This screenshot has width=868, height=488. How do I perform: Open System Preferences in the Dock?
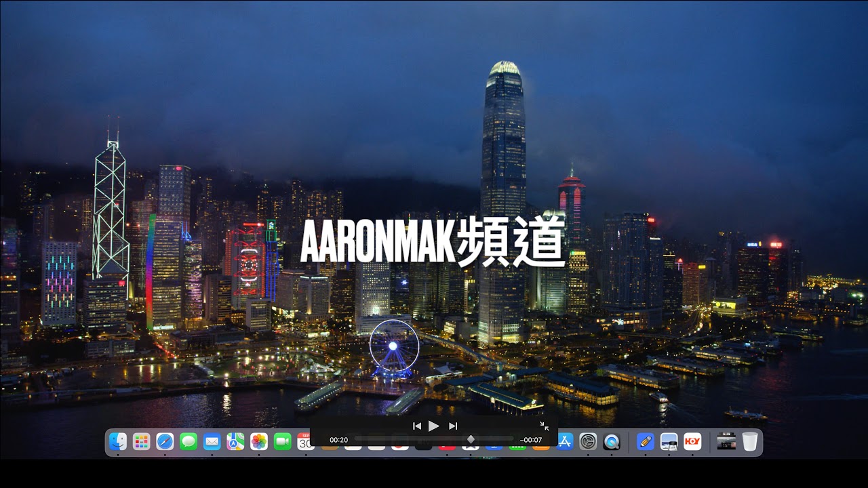[588, 442]
